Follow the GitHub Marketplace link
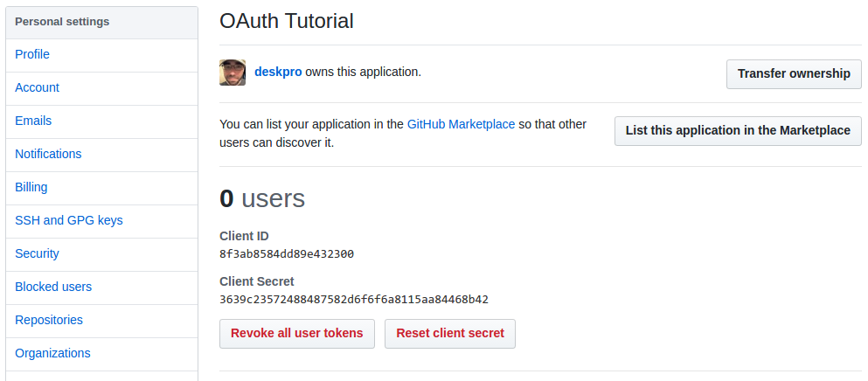This screenshot has width=868, height=381. (x=462, y=124)
